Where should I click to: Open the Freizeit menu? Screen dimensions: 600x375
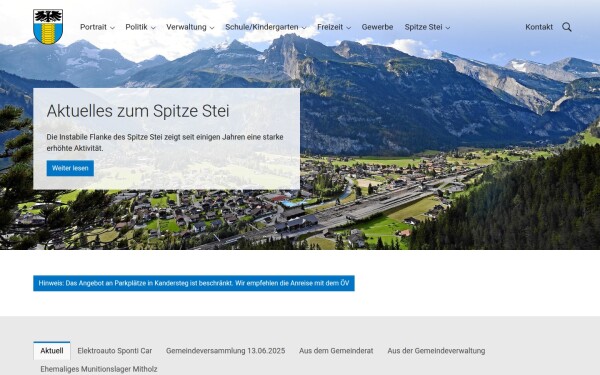pyautogui.click(x=330, y=27)
